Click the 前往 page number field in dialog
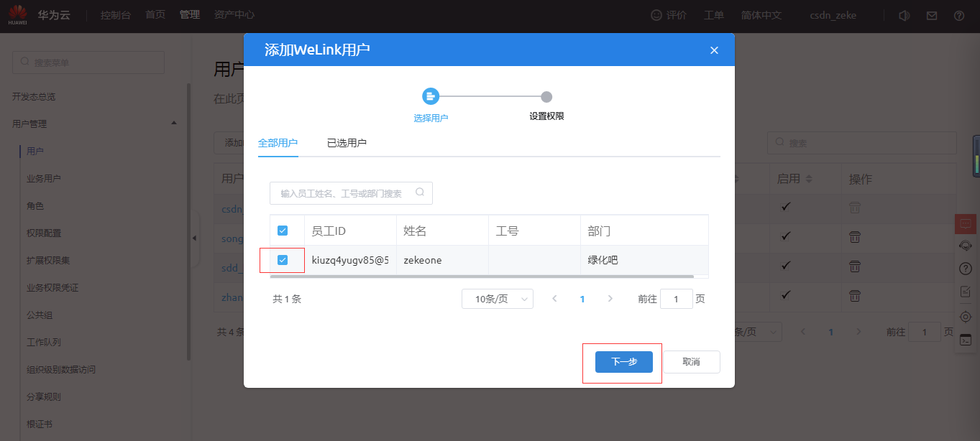This screenshot has height=441, width=980. coord(677,299)
